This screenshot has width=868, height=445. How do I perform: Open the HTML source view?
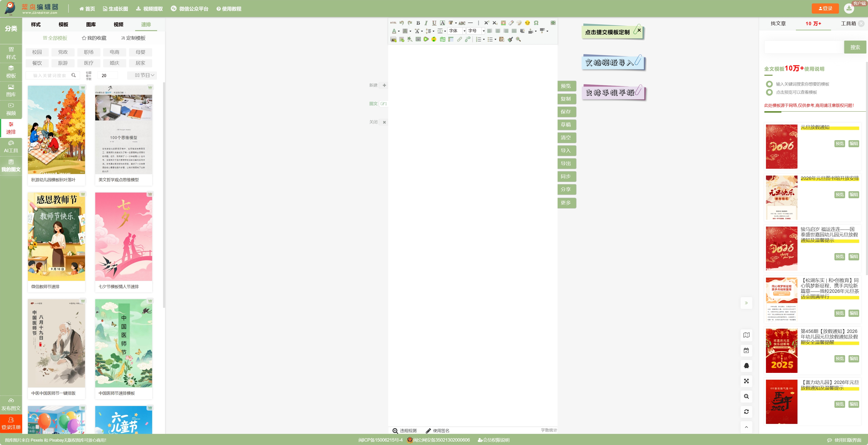393,23
